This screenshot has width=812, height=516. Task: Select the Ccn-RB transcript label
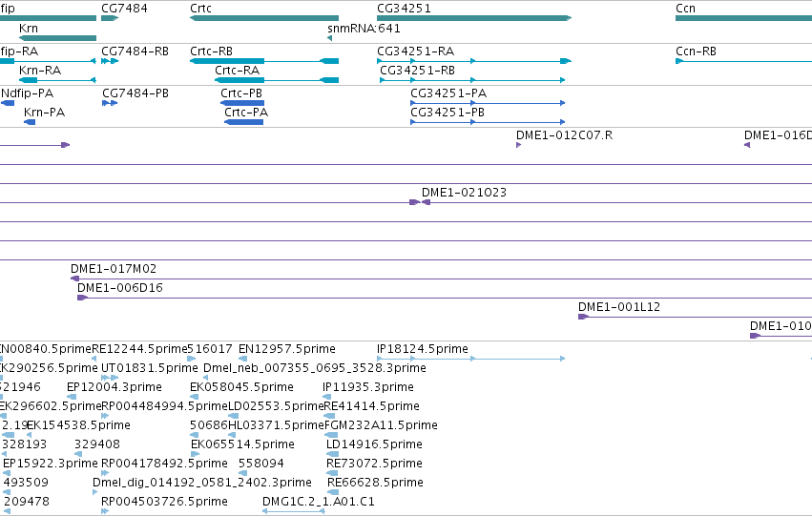[x=696, y=52]
